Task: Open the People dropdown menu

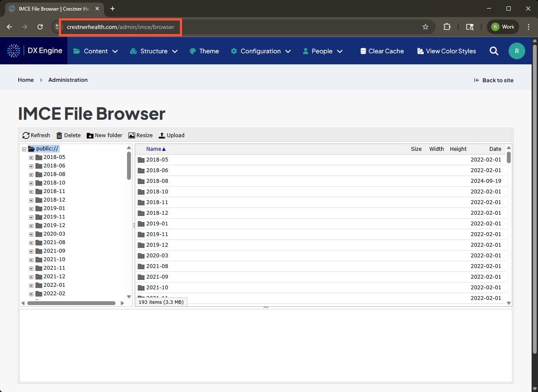Action: pos(322,51)
